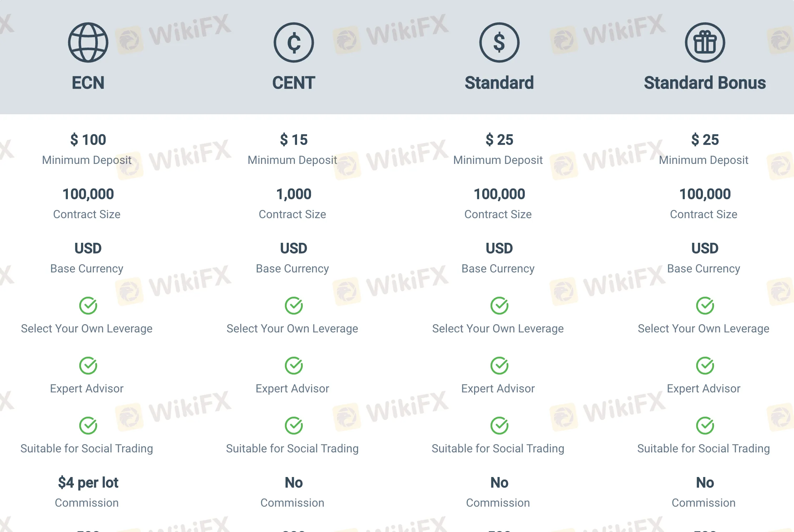794x532 pixels.
Task: Click the Standard dollar-sign icon
Action: click(499, 42)
